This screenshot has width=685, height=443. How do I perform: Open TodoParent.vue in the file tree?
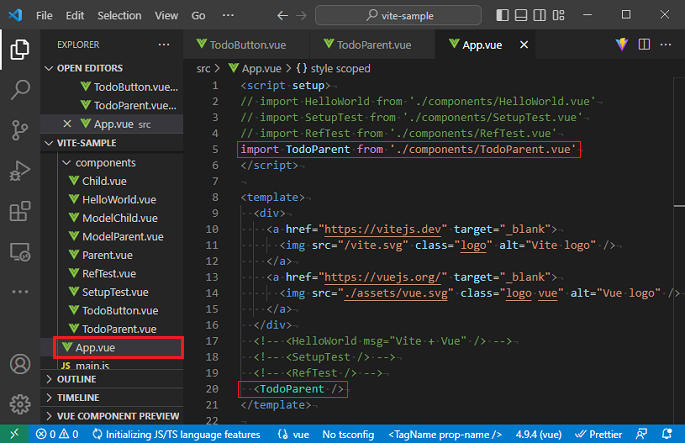tap(112, 329)
